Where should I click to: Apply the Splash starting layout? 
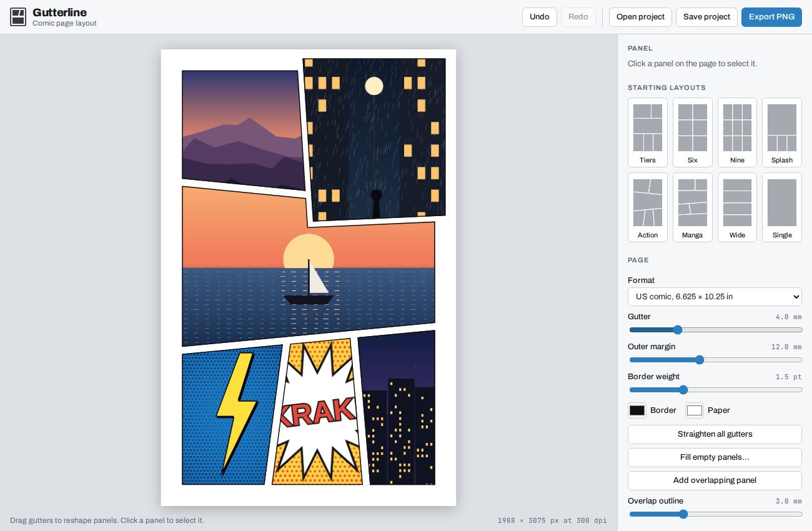click(x=782, y=132)
